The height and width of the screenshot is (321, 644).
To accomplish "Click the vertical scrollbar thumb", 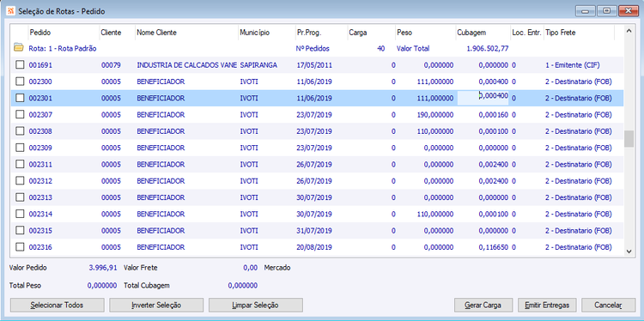I will point(629,139).
